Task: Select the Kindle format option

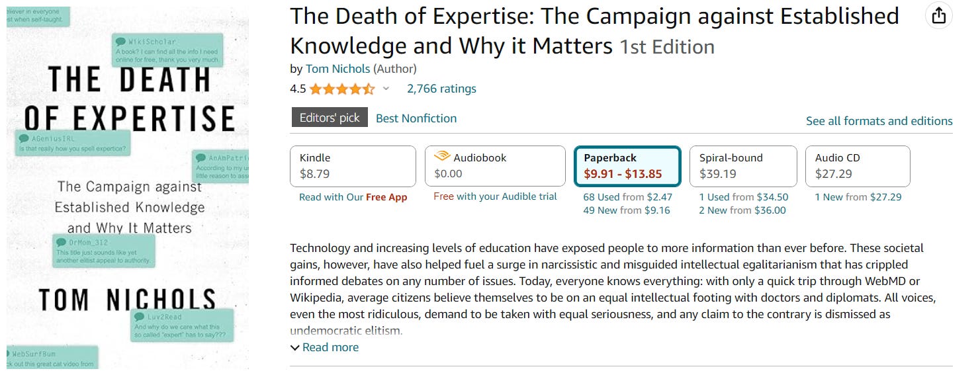Action: [353, 166]
